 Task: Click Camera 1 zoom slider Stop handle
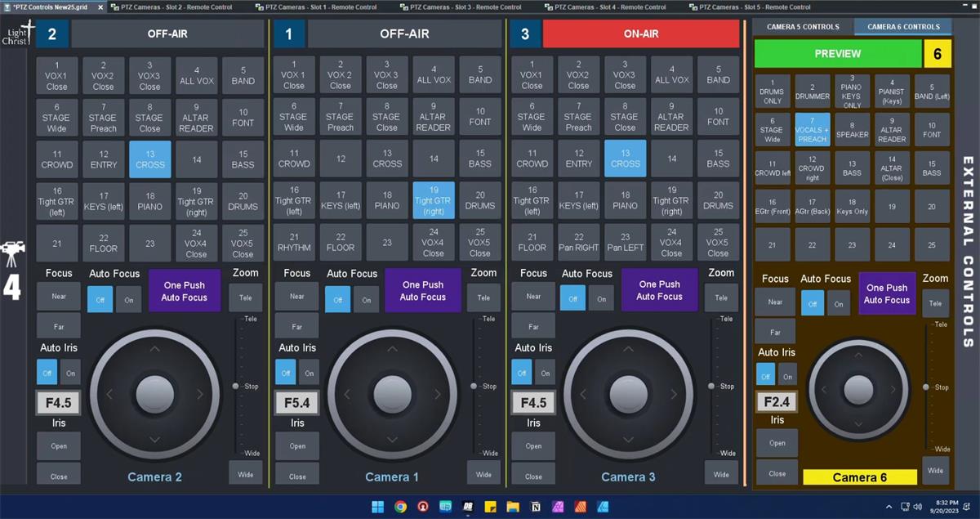(474, 386)
